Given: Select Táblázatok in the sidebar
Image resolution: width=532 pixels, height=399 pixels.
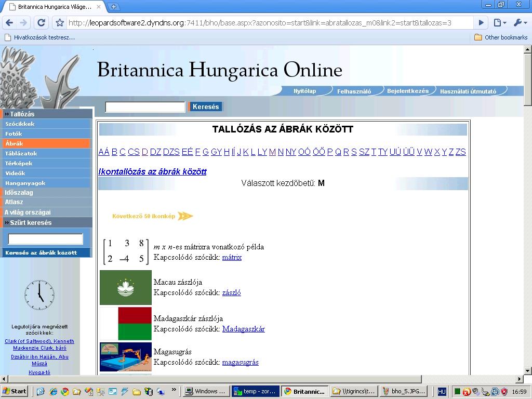Looking at the screenshot, I should click(46, 153).
